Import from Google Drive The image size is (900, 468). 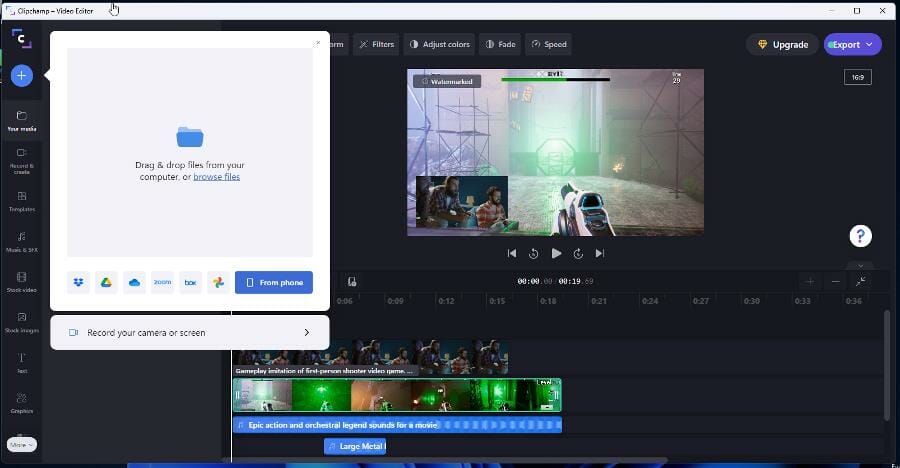click(106, 283)
